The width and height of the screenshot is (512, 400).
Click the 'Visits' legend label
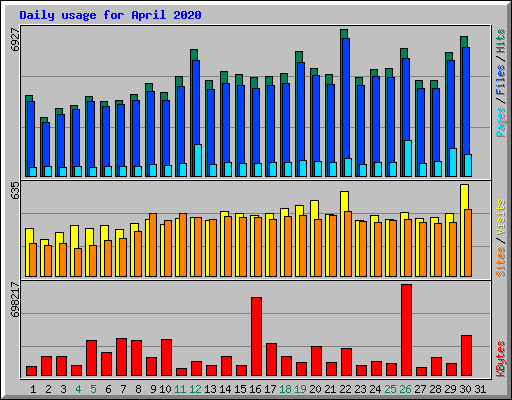click(501, 218)
